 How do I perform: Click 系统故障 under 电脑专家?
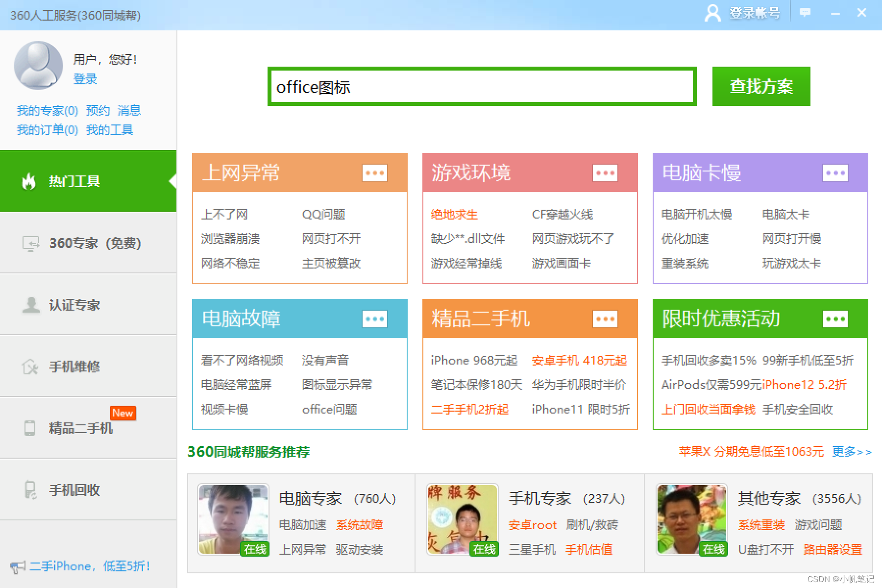(360, 525)
